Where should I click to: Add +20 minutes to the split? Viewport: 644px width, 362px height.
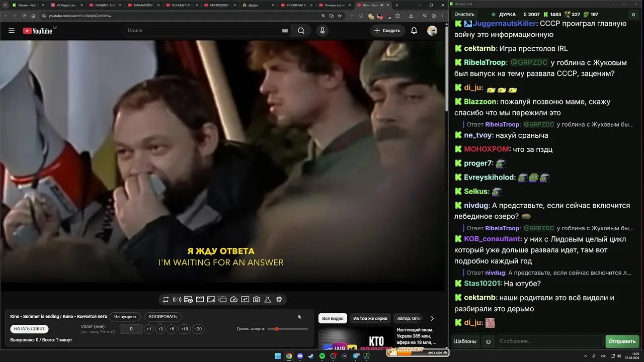198,329
